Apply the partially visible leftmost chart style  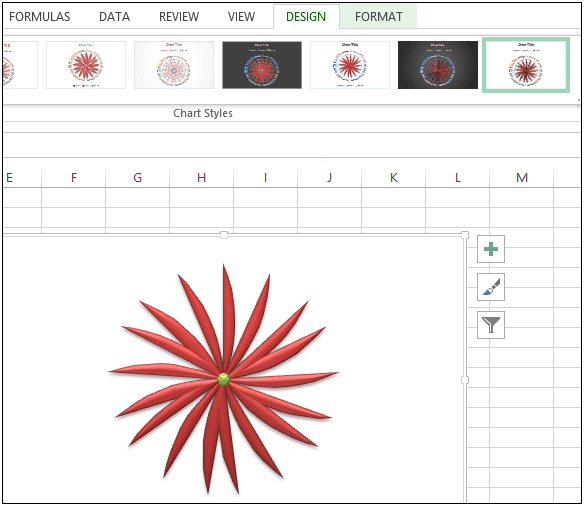(x=20, y=65)
